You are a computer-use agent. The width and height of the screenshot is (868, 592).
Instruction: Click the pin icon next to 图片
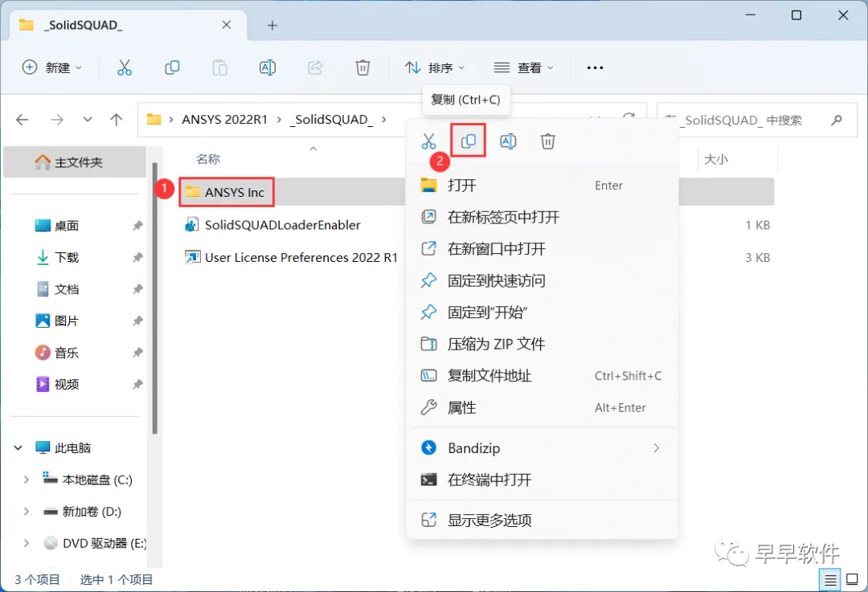[x=137, y=320]
